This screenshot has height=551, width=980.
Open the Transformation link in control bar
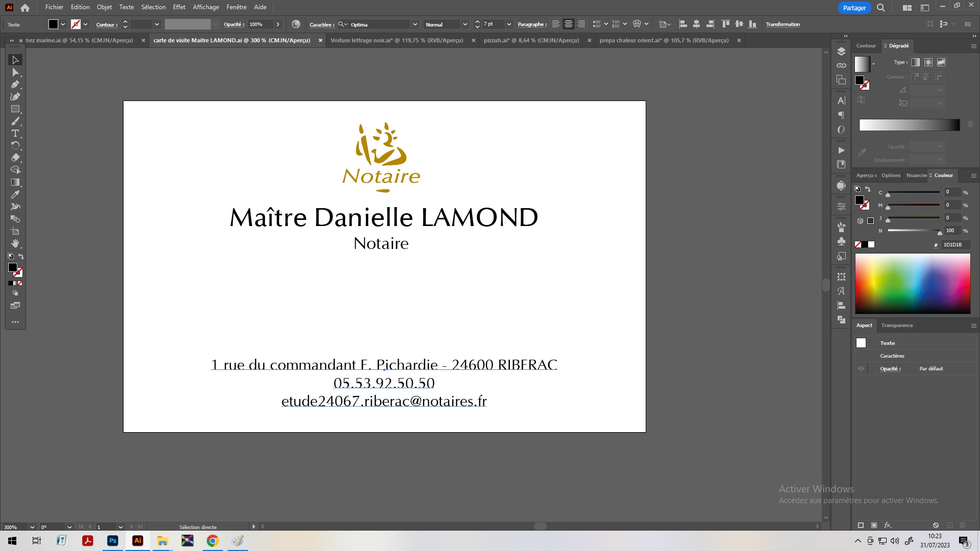coord(782,24)
